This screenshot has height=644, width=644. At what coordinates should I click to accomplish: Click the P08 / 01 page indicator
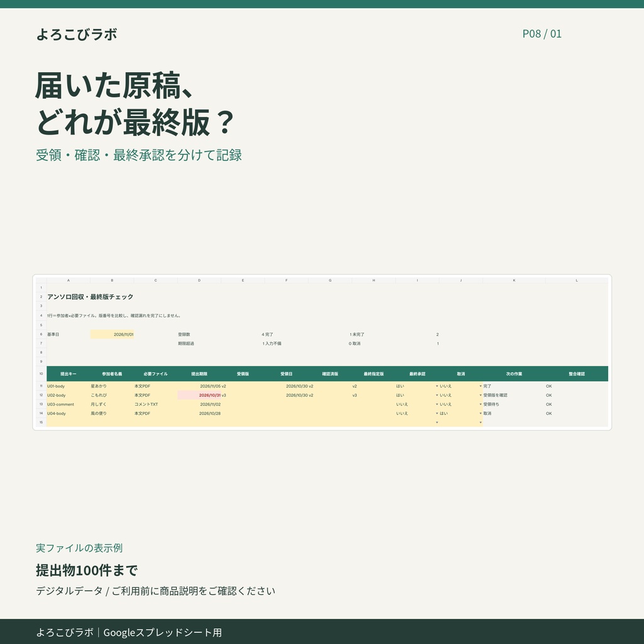(x=541, y=34)
